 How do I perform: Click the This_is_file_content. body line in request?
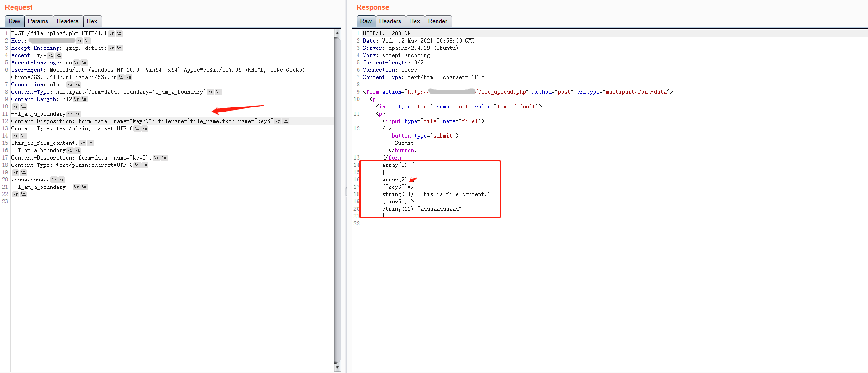(x=44, y=143)
